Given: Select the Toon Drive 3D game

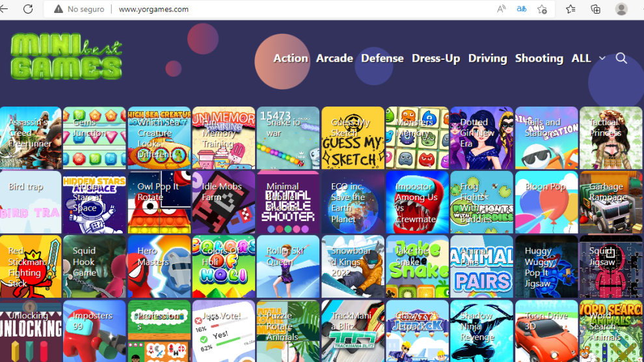Looking at the screenshot, I should (546, 331).
